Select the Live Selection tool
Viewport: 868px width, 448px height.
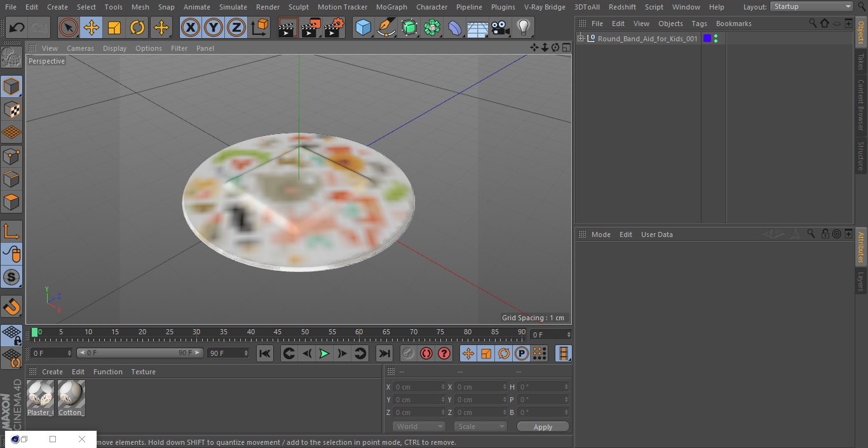69,28
